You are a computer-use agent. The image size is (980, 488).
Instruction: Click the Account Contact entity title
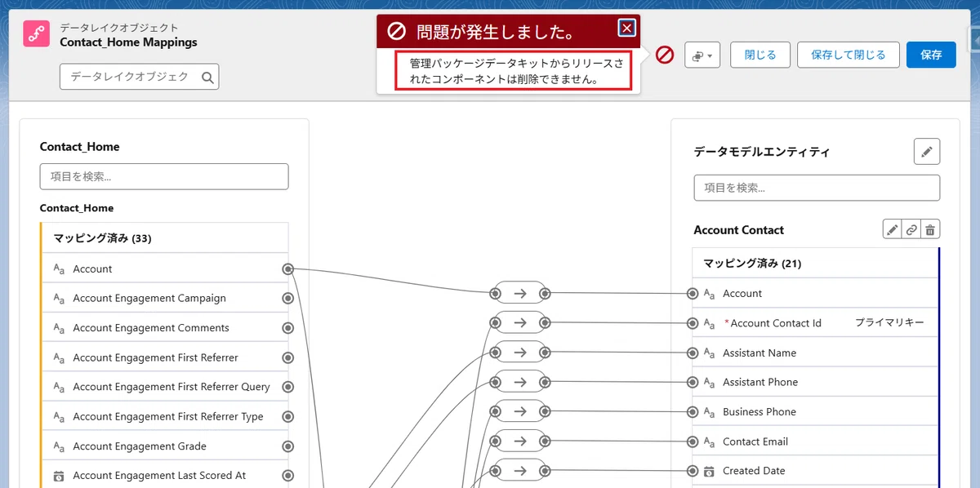(x=738, y=230)
